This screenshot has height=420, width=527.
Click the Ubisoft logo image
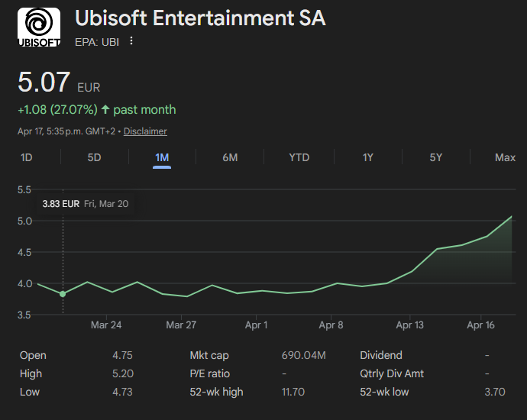tap(39, 27)
